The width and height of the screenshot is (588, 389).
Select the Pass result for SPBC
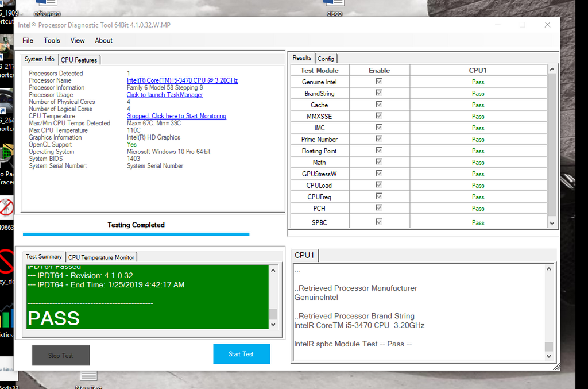tap(478, 222)
